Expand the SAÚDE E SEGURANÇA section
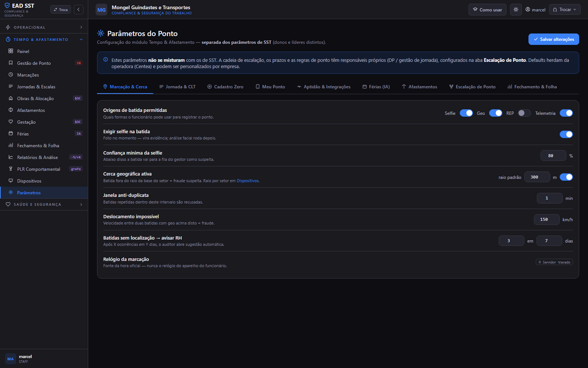 (x=44, y=204)
